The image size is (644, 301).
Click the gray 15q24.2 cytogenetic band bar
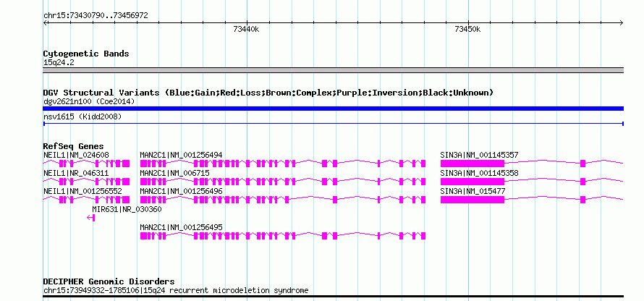coord(333,70)
